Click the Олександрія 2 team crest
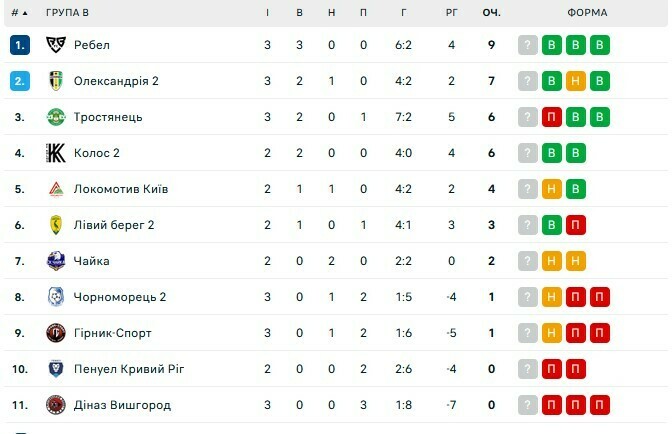 tap(55, 81)
